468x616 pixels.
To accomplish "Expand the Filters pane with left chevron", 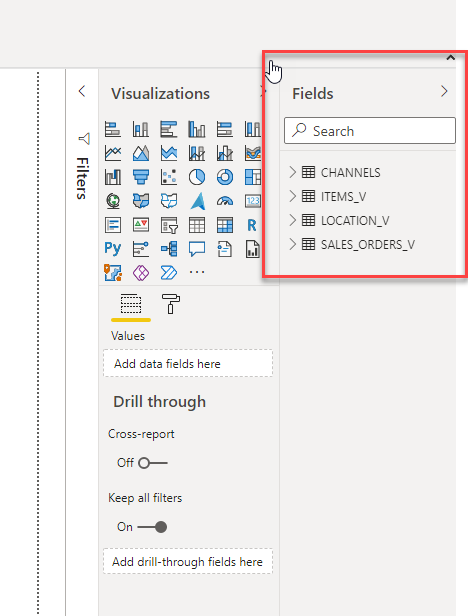I will 82,92.
